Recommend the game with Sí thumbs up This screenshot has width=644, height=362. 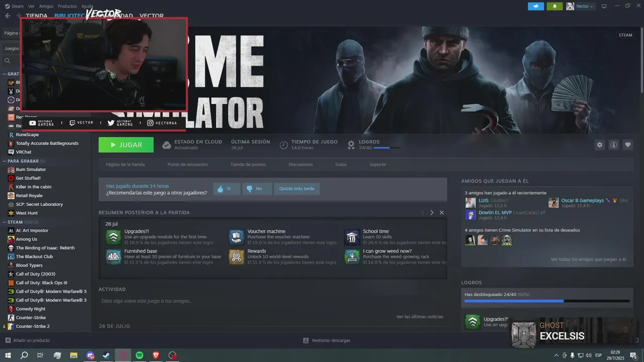(226, 189)
